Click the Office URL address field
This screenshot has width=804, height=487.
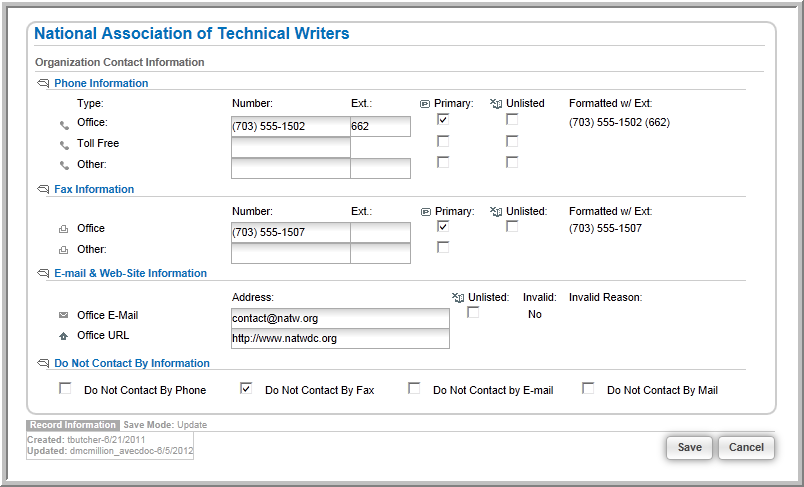[x=340, y=338]
